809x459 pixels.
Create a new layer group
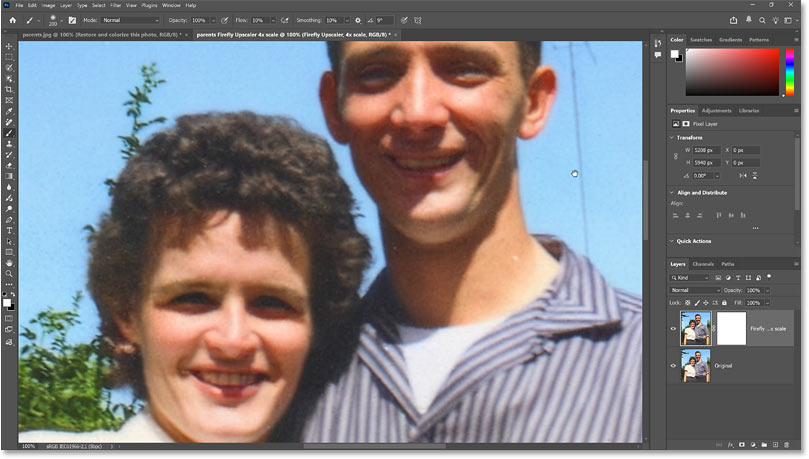(x=764, y=445)
